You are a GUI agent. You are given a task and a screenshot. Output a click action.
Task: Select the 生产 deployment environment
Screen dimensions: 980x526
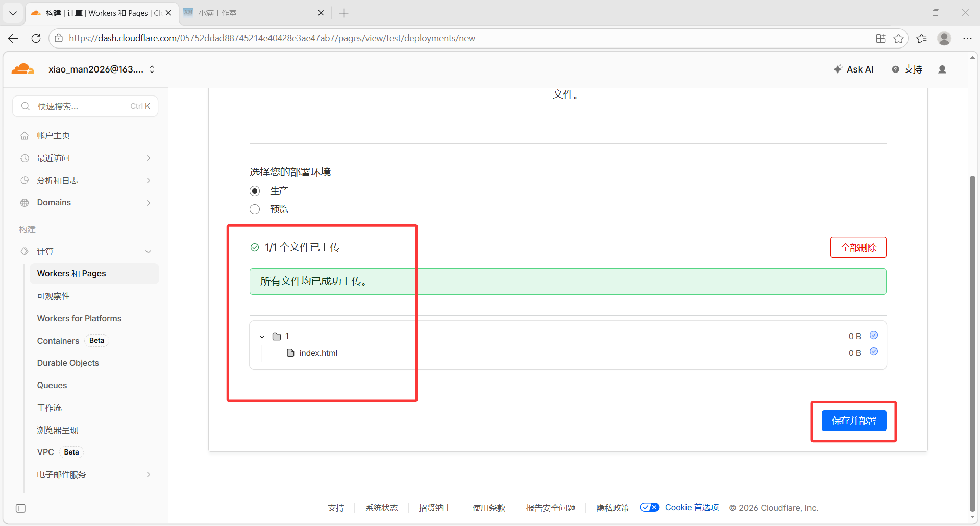(255, 191)
